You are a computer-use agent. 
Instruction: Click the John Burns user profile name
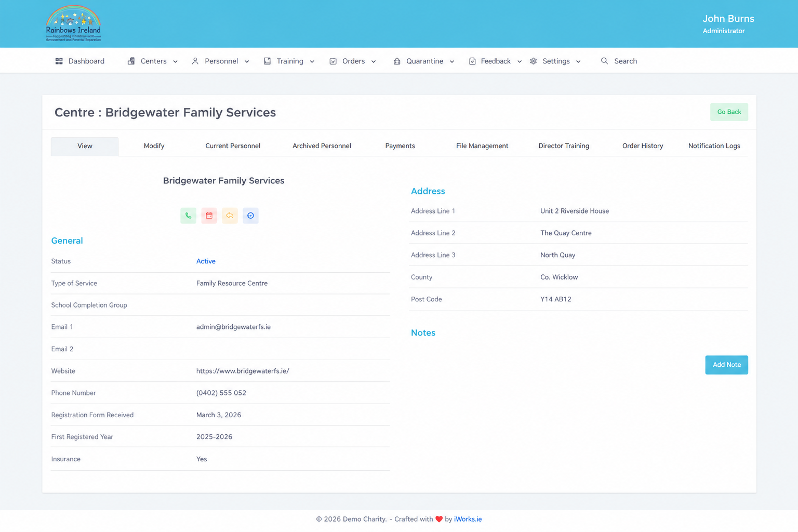[728, 19]
